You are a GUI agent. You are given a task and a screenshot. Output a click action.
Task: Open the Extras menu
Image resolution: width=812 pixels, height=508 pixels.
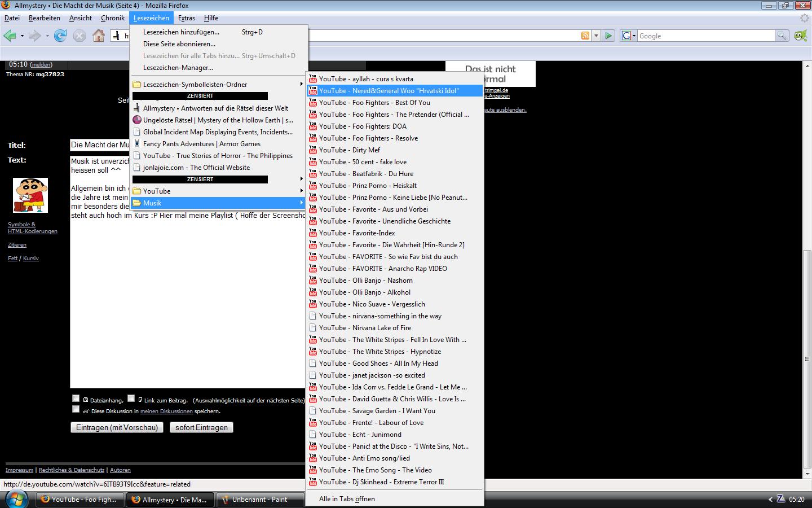click(x=187, y=18)
